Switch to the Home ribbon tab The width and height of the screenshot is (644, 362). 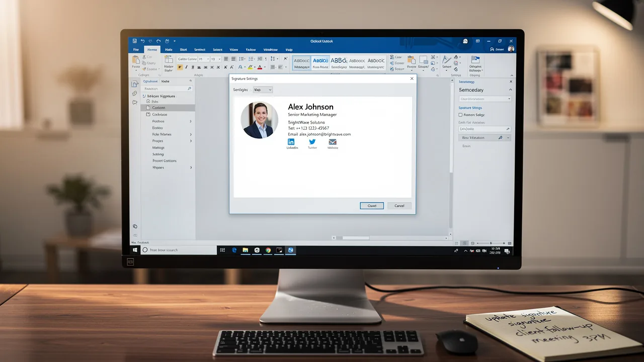coord(152,50)
